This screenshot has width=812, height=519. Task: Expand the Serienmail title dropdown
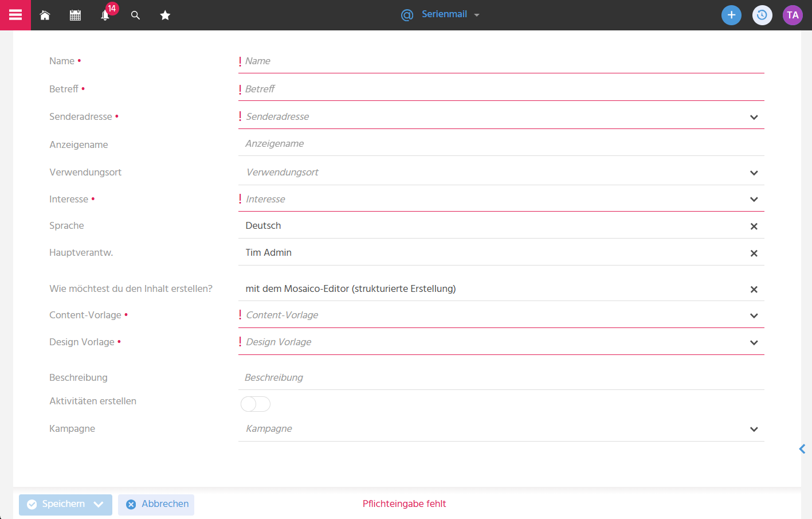[x=477, y=15]
